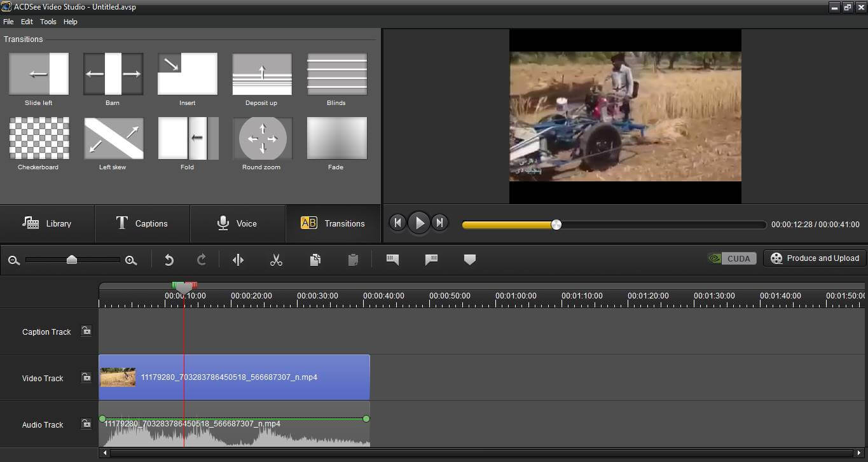Screen dimensions: 868x462
Task: Click the 00:01:00:00 ruler mark
Action: [x=516, y=296]
